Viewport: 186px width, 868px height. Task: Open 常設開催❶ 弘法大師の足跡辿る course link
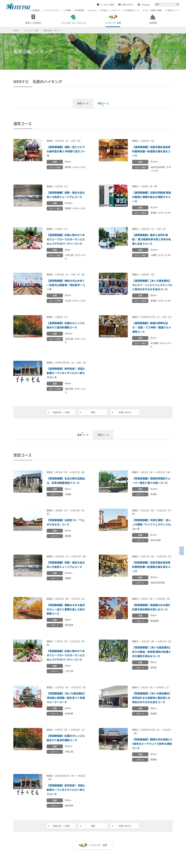[66, 480]
